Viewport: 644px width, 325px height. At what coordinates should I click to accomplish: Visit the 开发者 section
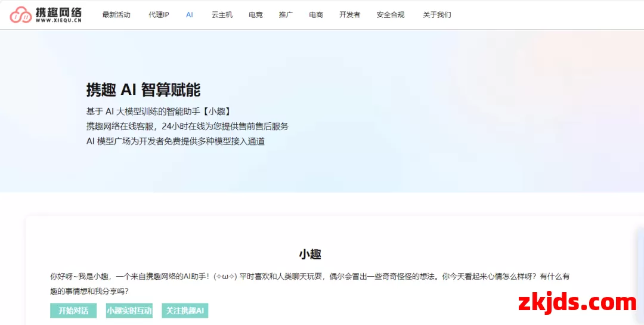[349, 15]
